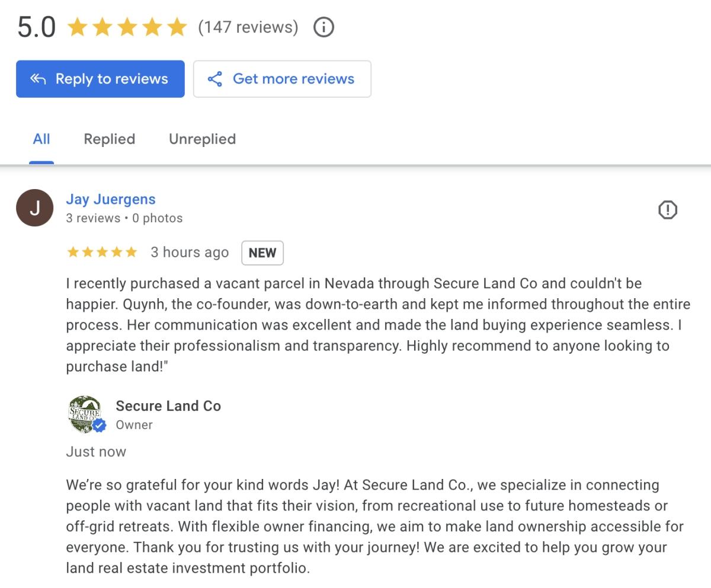Viewport: 711px width, 588px height.
Task: Click the blue verified badge on logo
Action: (x=100, y=426)
